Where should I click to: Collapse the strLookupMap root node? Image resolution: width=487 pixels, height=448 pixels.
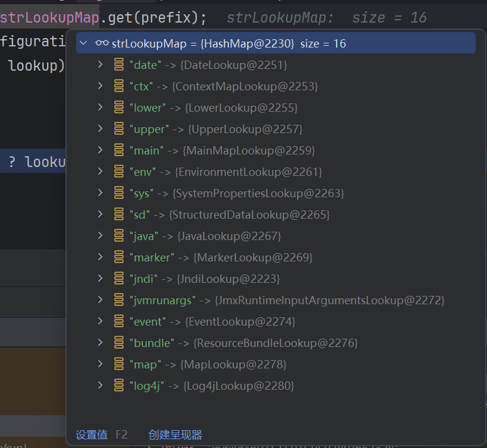[x=84, y=43]
